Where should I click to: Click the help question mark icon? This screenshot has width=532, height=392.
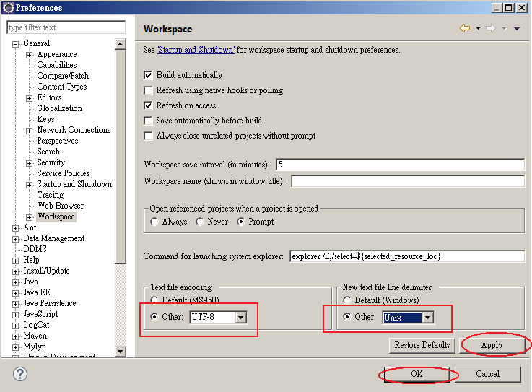[21, 374]
